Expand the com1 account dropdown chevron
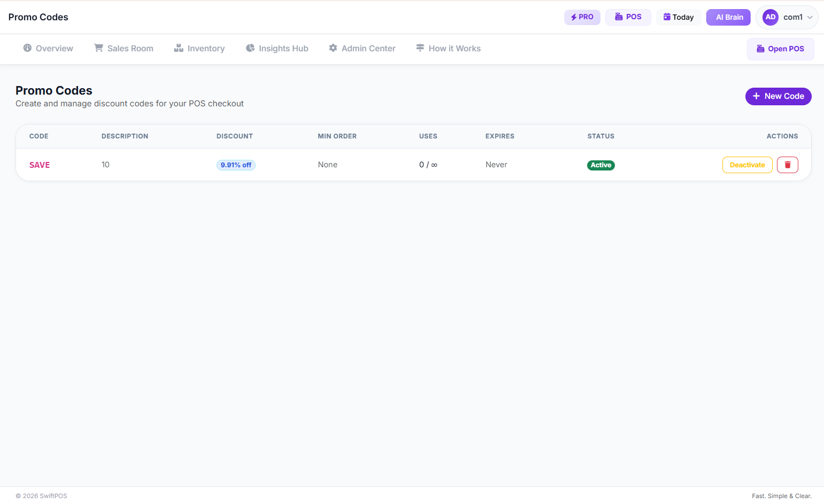 [810, 17]
